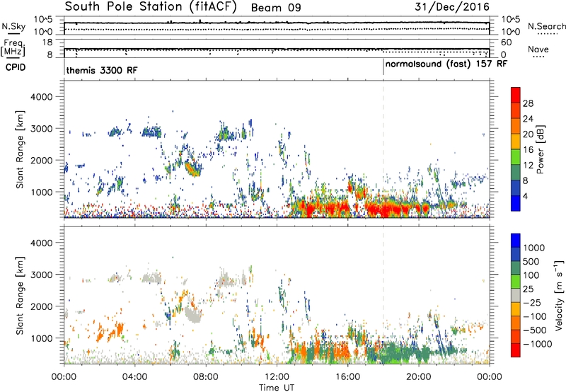Screen dimensions: 566x392
Task: Click the 'N.Sky' legend label
Action: pyautogui.click(x=13, y=26)
